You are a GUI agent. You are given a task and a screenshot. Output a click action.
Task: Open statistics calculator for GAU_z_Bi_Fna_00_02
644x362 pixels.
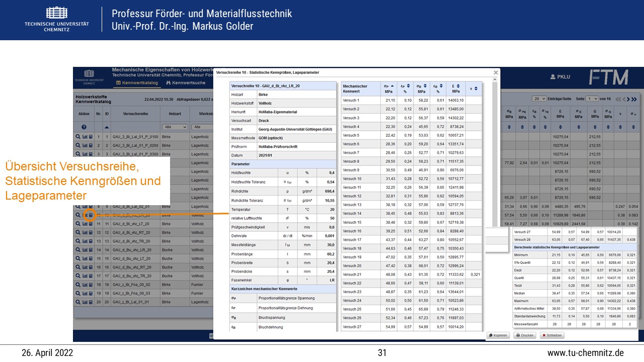point(91,284)
